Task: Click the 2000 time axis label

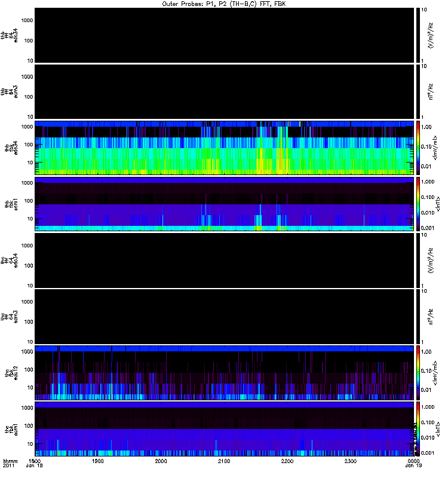Action: click(161, 461)
